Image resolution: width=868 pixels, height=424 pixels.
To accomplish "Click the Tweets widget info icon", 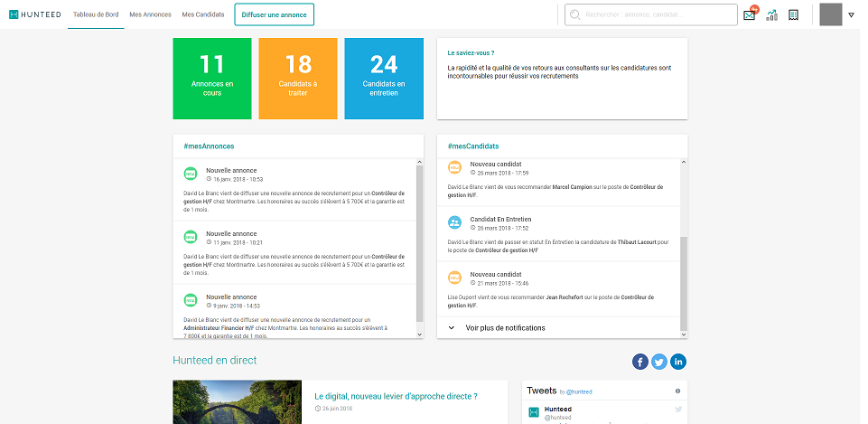I will [x=677, y=391].
